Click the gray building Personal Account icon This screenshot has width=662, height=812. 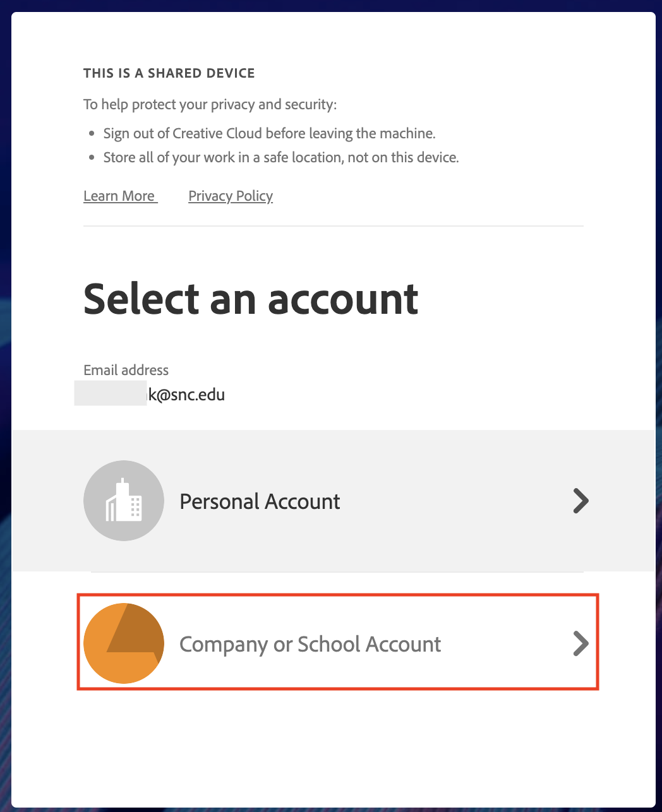coord(124,501)
